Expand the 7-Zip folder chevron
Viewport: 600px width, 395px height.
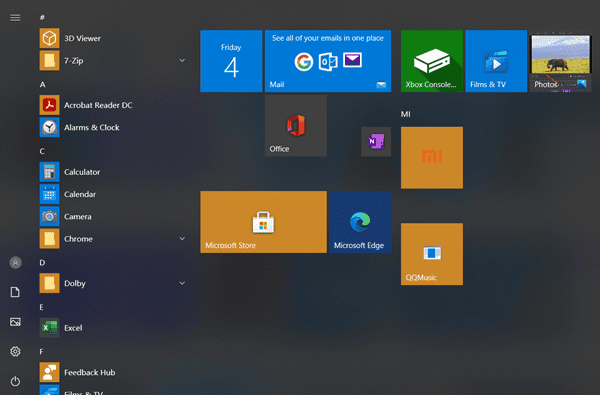(x=182, y=60)
